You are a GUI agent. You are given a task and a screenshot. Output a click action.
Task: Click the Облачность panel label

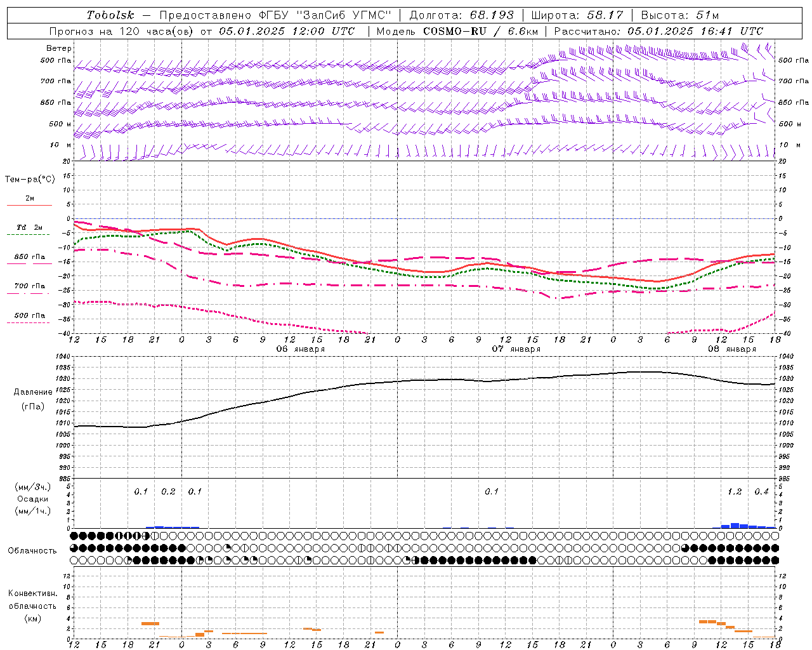click(x=32, y=550)
